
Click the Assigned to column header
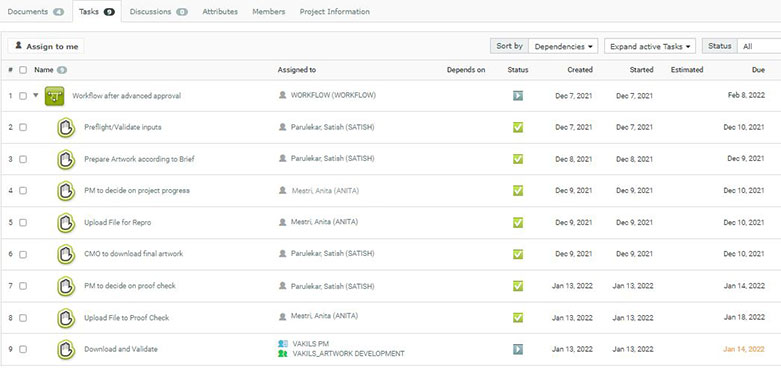click(296, 70)
